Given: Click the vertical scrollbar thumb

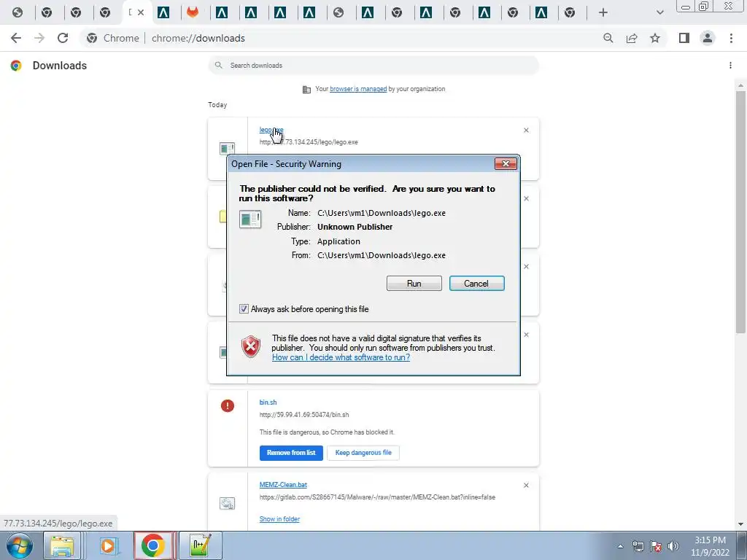Looking at the screenshot, I should pyautogui.click(x=740, y=212).
